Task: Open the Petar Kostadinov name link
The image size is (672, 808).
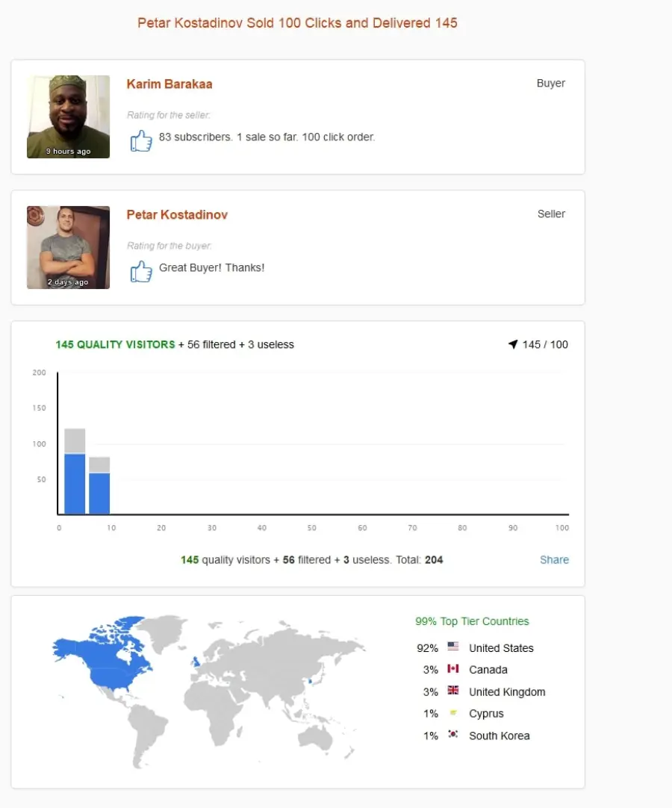Action: [x=177, y=215]
